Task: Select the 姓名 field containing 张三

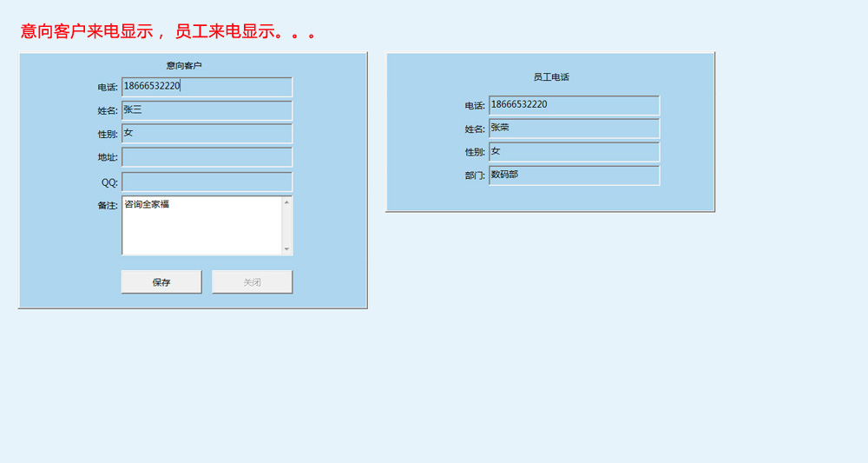Action: click(x=207, y=110)
